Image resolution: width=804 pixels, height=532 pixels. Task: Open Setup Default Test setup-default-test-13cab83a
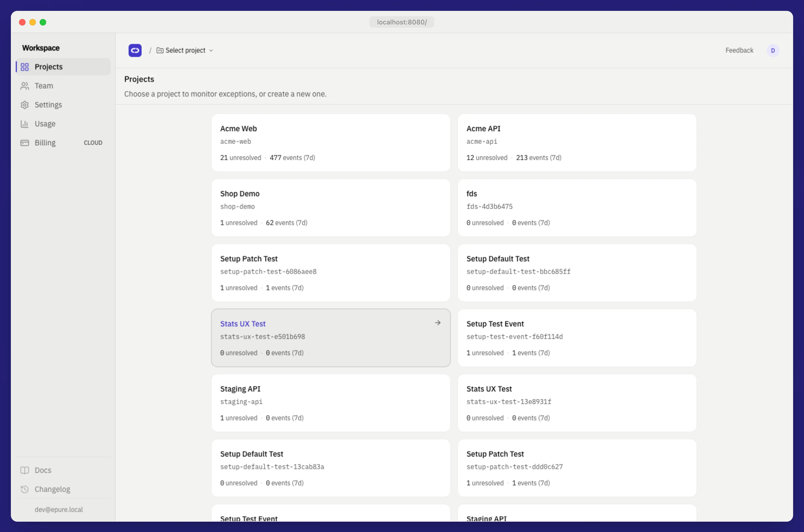pyautogui.click(x=331, y=468)
